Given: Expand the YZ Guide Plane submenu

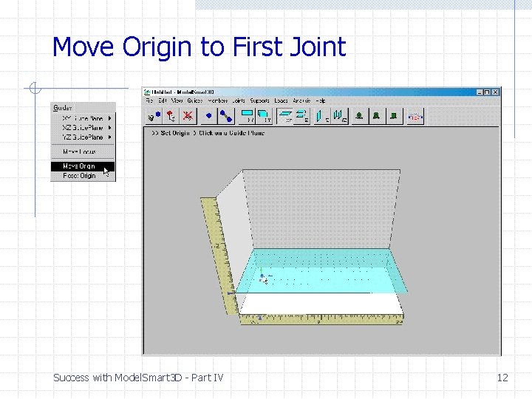Looking at the screenshot, I should [83, 137].
